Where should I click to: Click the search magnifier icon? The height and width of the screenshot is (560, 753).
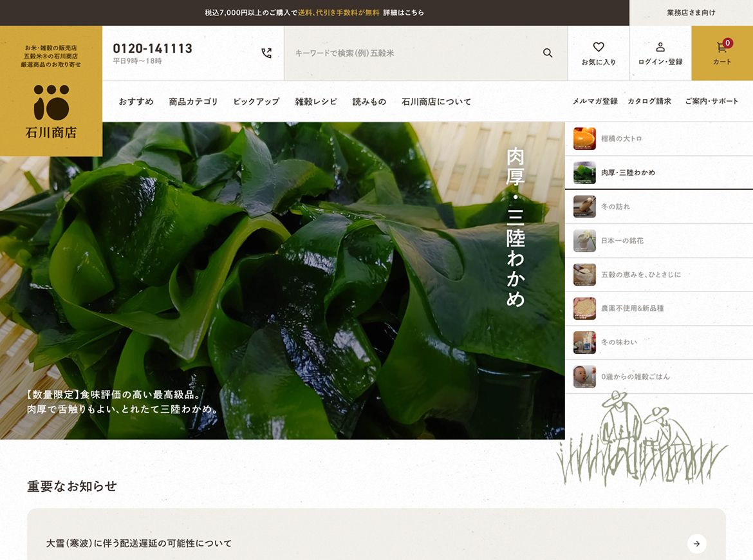click(x=548, y=53)
